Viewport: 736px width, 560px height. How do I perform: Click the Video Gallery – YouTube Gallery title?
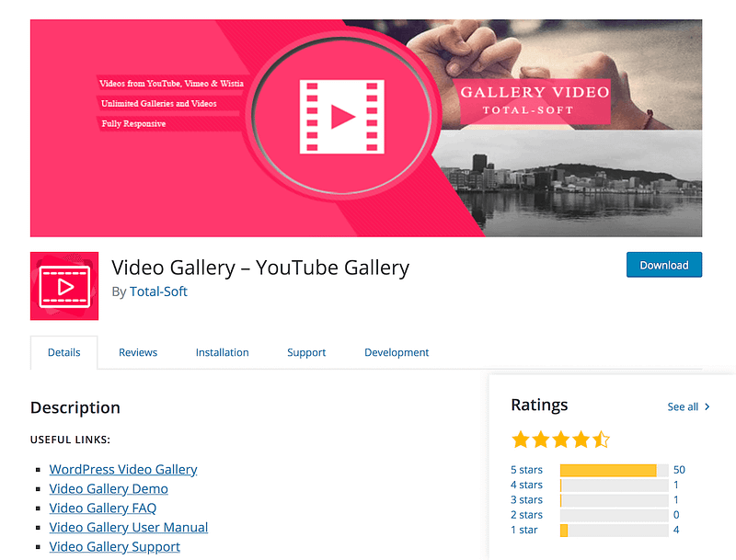(x=260, y=268)
